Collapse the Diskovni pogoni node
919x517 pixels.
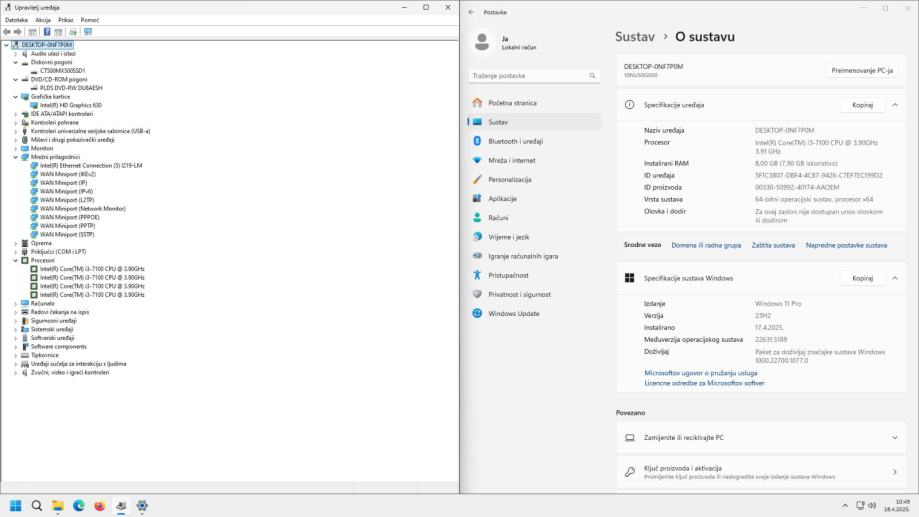[16, 62]
